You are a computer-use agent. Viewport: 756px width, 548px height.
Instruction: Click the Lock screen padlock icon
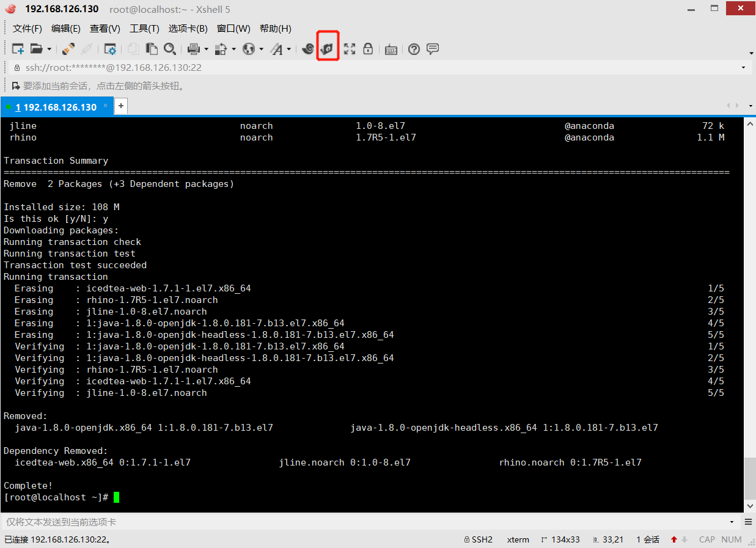point(368,49)
